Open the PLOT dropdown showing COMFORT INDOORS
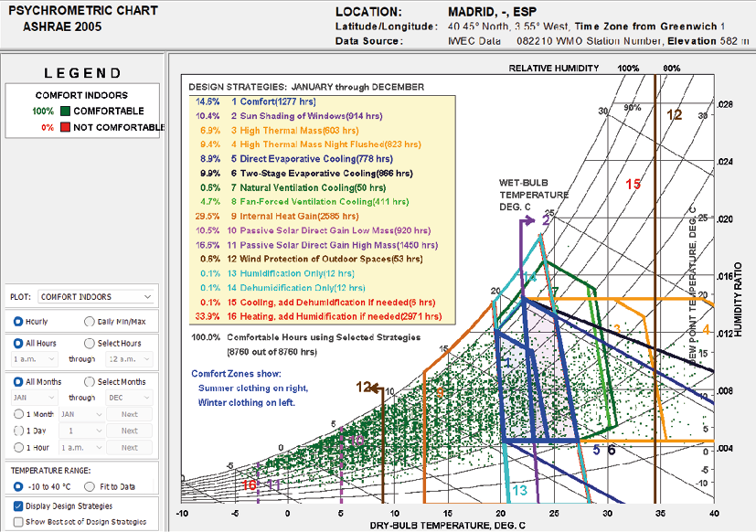The image size is (756, 532). [96, 296]
